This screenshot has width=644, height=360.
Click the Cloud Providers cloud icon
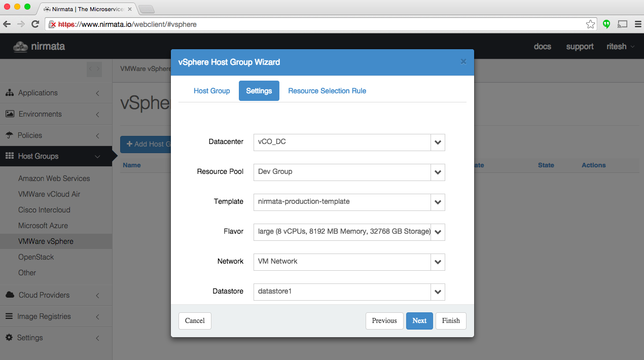pyautogui.click(x=10, y=295)
